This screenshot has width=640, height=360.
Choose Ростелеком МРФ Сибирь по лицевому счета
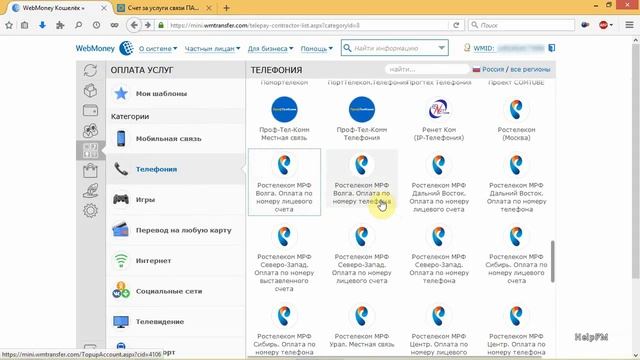point(516,254)
